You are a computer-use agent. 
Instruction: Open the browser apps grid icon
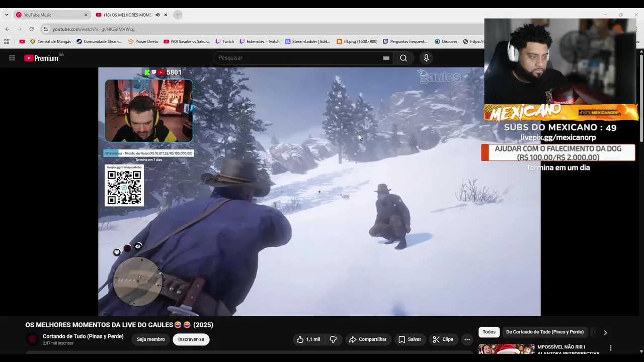7,42
